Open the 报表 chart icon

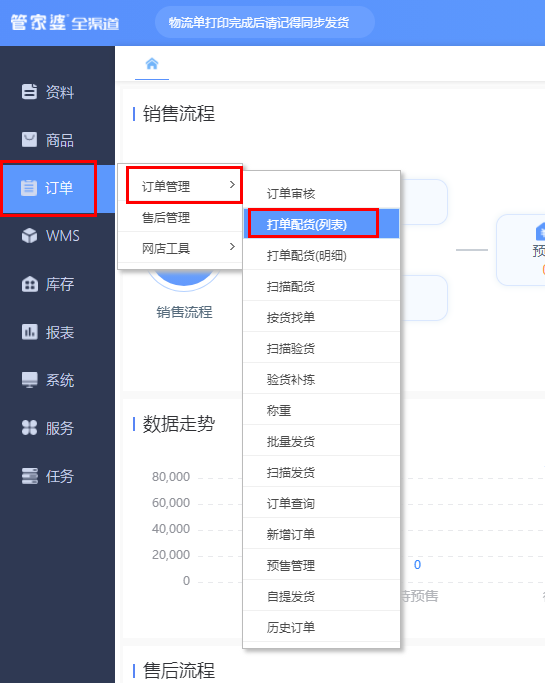click(x=30, y=332)
